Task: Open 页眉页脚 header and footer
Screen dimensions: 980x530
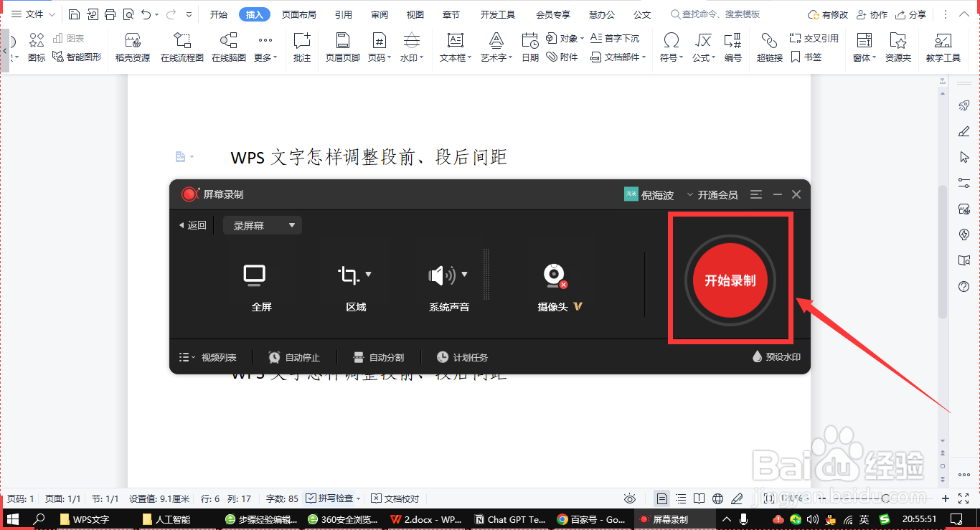Action: click(x=343, y=48)
